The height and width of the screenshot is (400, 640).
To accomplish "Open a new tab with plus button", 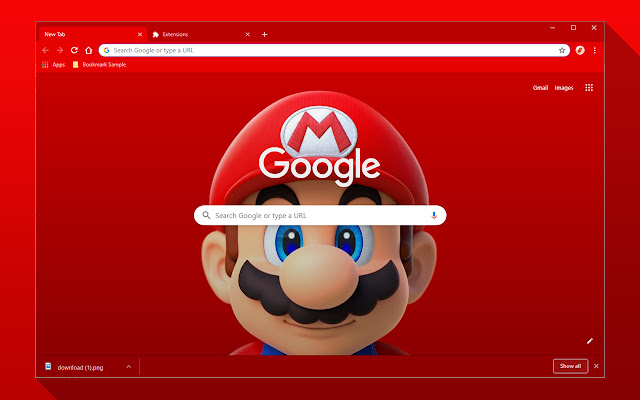I will (x=264, y=34).
